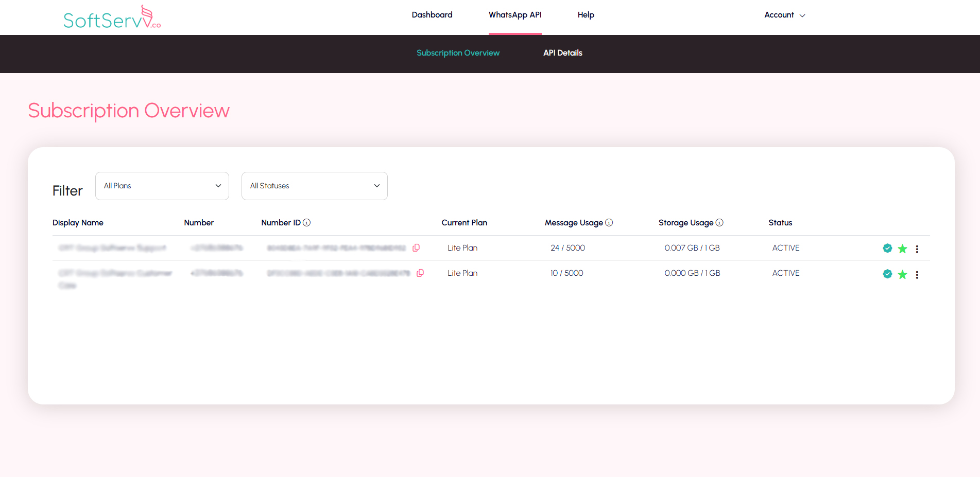Open the three-dot actions menu on the second row
The height and width of the screenshot is (477, 980).
coord(917,274)
